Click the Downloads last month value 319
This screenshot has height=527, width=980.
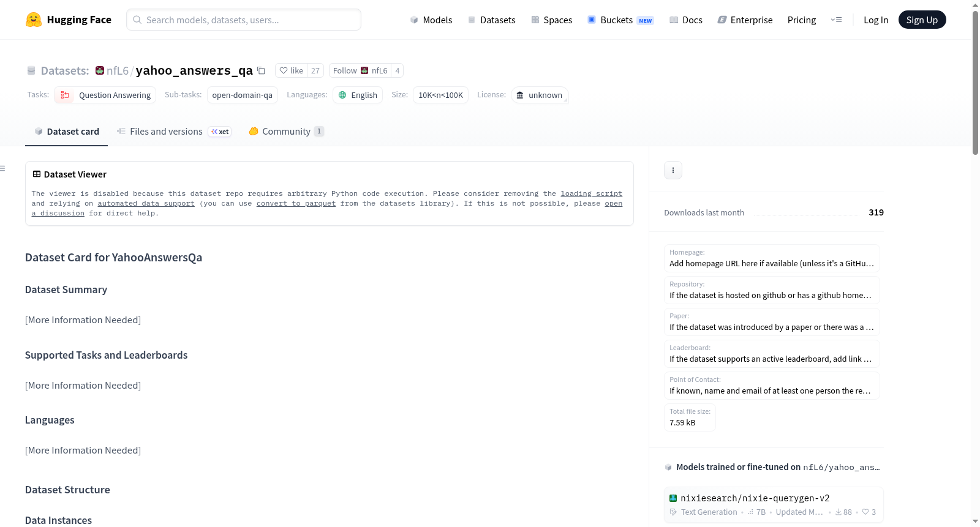[x=876, y=212]
